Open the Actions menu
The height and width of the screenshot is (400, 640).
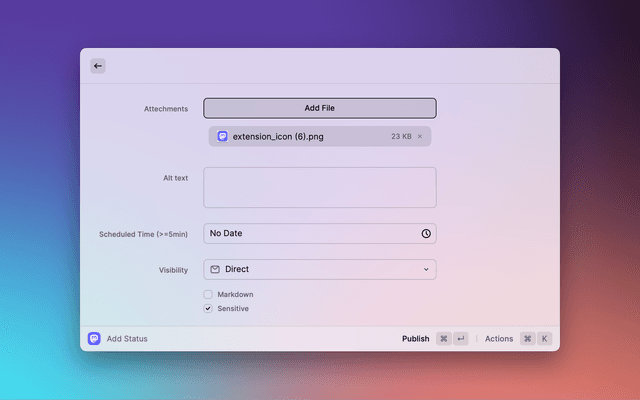(498, 339)
